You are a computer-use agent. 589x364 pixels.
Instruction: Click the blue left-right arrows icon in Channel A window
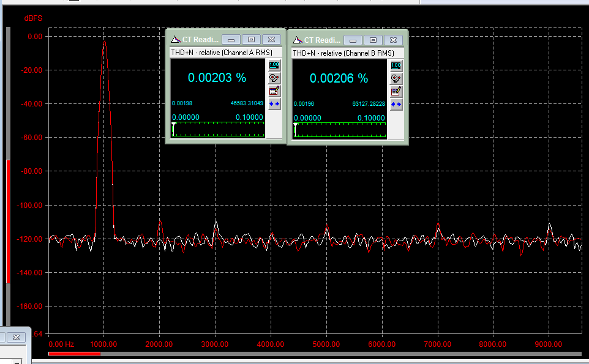(274, 104)
